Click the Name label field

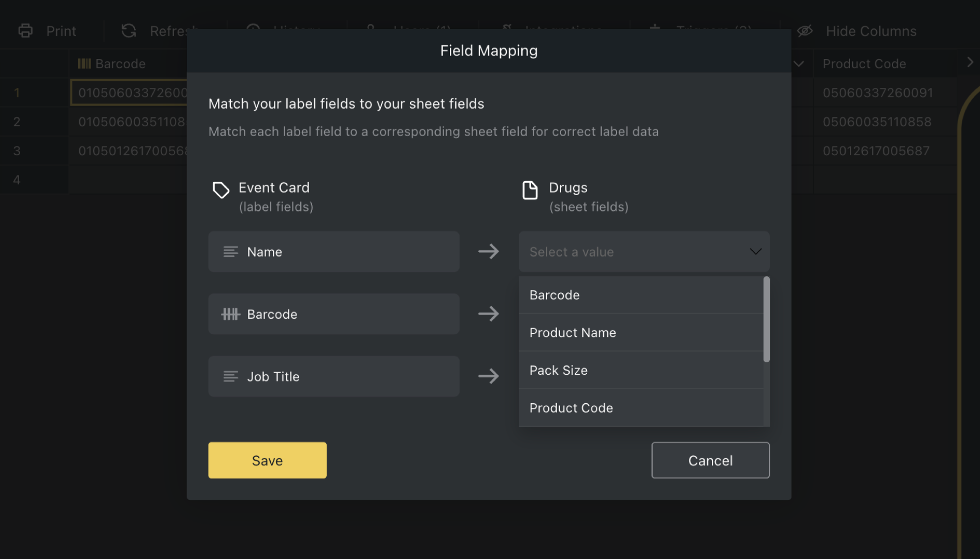[x=333, y=252]
